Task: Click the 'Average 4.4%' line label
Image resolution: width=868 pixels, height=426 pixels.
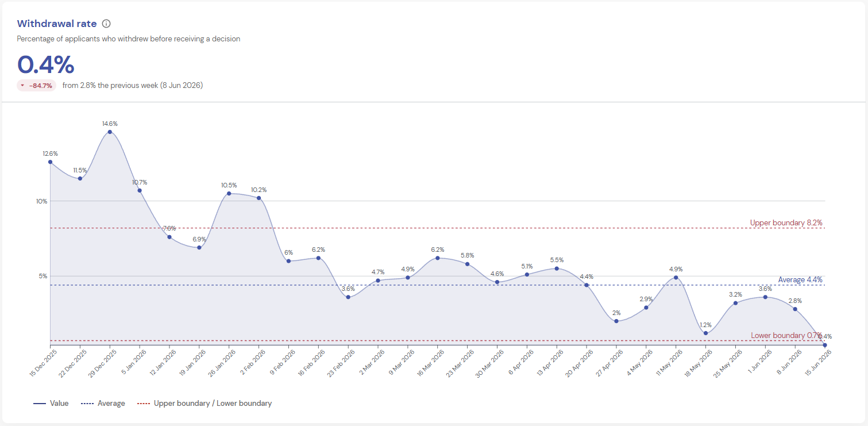Action: coord(800,279)
